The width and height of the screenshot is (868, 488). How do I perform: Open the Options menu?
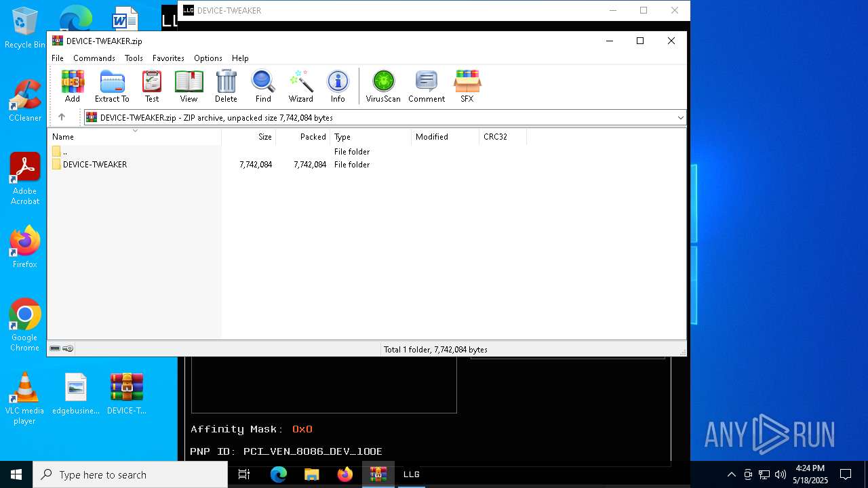[x=208, y=58]
